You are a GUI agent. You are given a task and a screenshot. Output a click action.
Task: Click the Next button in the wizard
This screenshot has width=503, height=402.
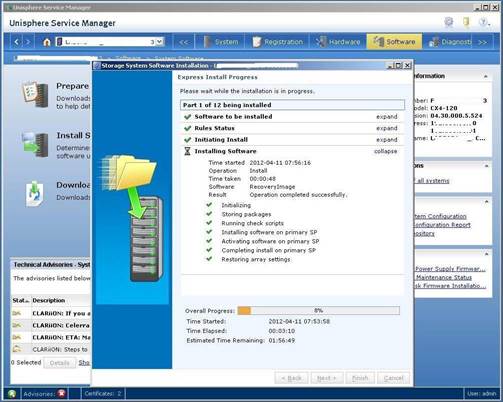pos(327,378)
